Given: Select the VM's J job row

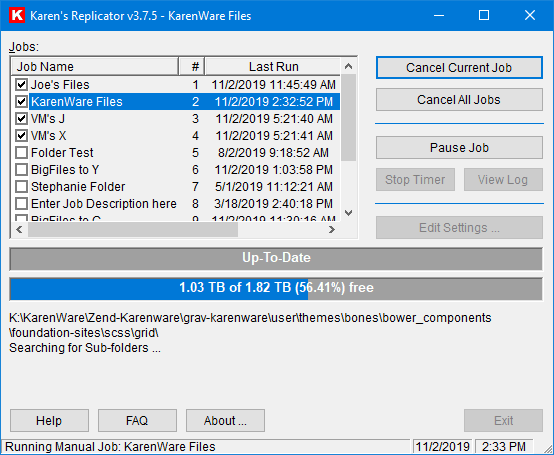Looking at the screenshot, I should pyautogui.click(x=176, y=119).
